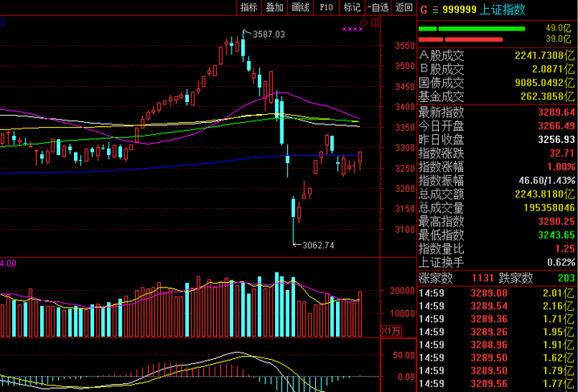
Task: Click the stock code 999999
Action: tap(459, 10)
